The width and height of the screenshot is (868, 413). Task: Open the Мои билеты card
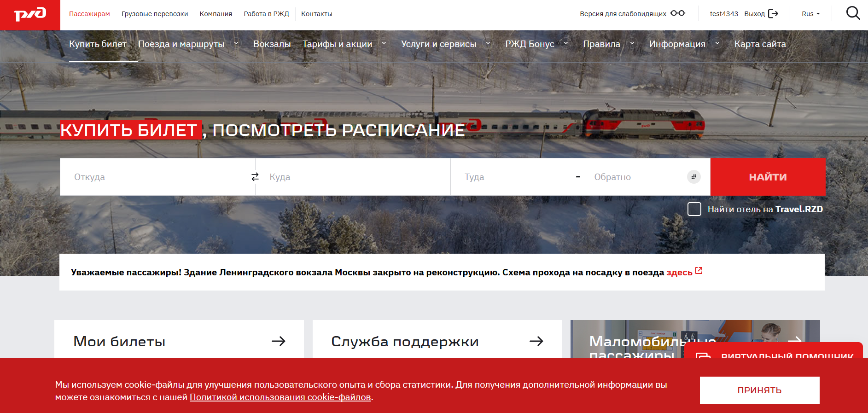[179, 339]
